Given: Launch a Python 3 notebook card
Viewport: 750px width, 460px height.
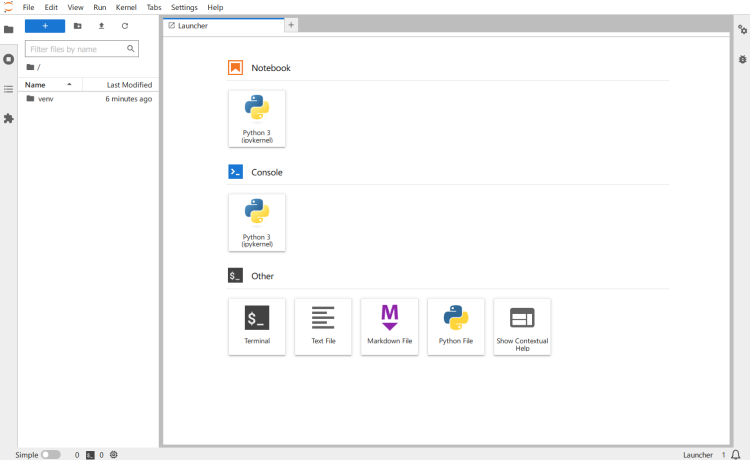Looking at the screenshot, I should [257, 119].
